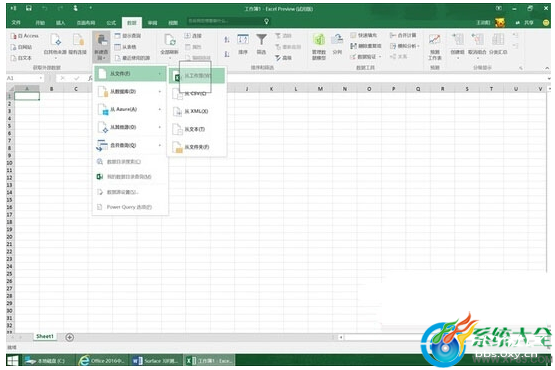This screenshot has width=555, height=370.
Task: Click the Save icon in Quick Access Toolbar
Action: coord(29,8)
